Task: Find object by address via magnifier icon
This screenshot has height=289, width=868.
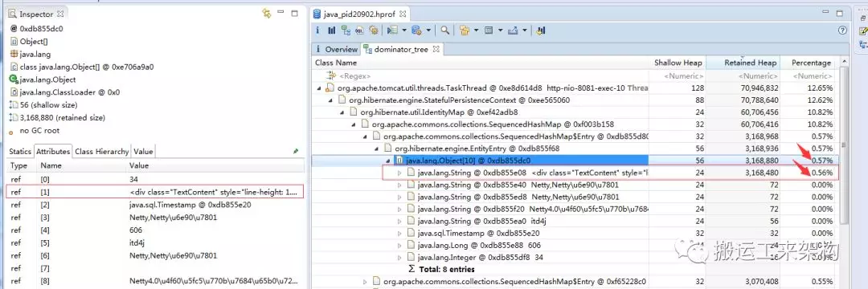Action: (x=444, y=31)
